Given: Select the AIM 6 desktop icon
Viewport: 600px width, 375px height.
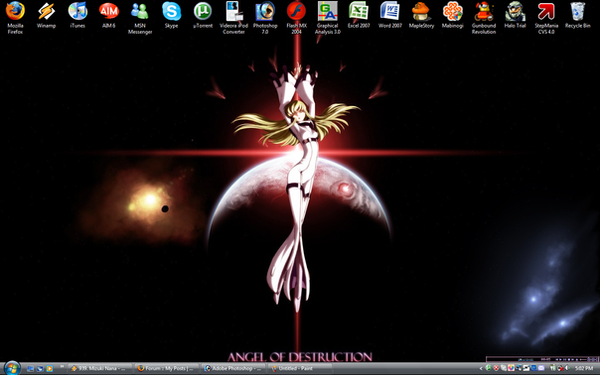Looking at the screenshot, I should click(109, 15).
